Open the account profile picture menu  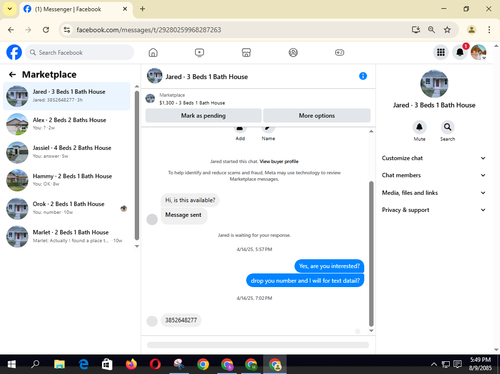478,52
